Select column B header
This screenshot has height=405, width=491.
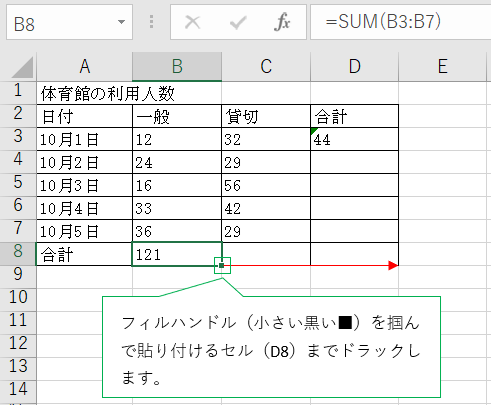pyautogui.click(x=177, y=67)
